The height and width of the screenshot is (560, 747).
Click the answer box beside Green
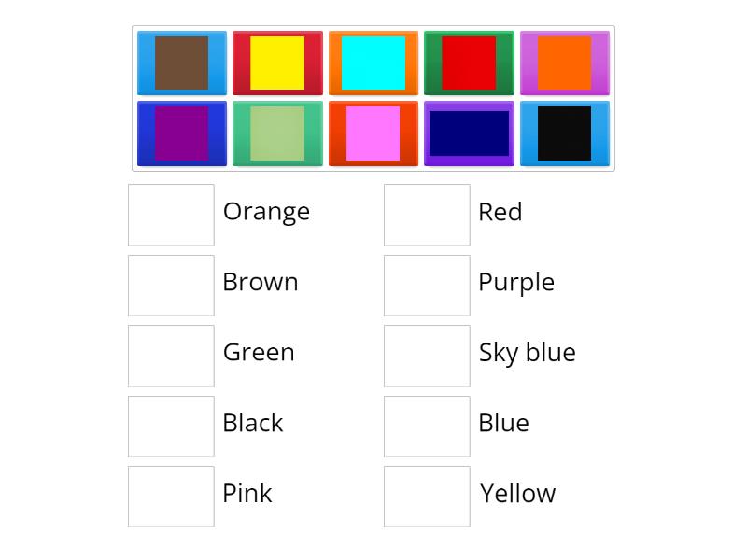click(x=171, y=356)
